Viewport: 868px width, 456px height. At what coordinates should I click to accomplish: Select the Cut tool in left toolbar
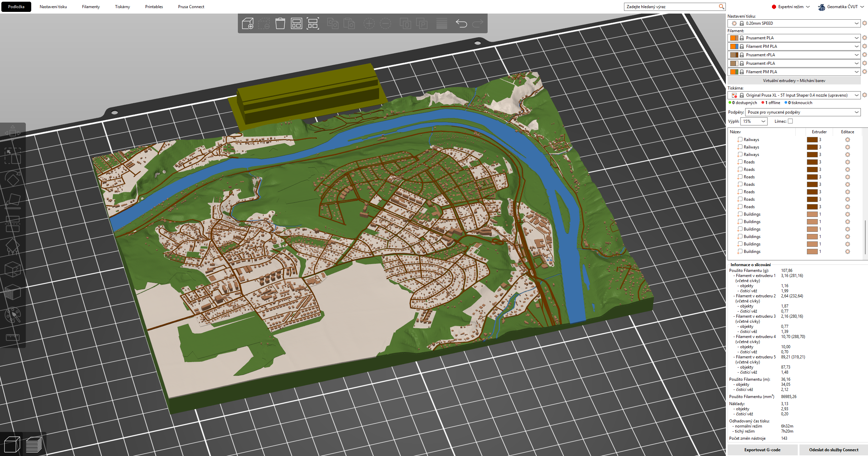[13, 224]
